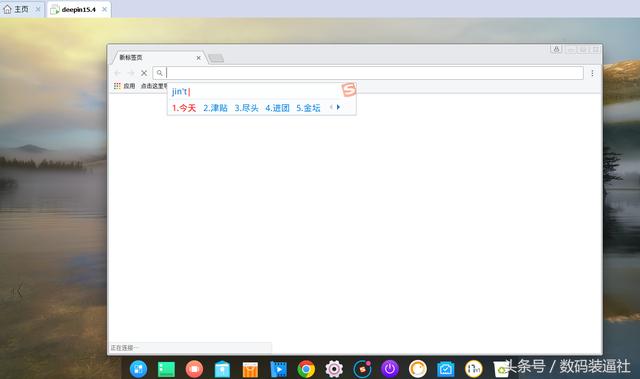
Task: Launch Deepin Movie from the dock
Action: pyautogui.click(x=278, y=369)
